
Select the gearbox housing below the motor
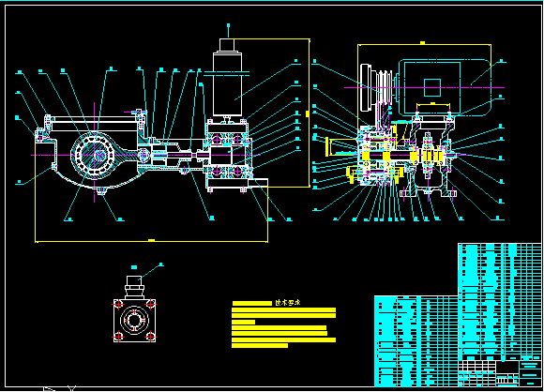click(429, 156)
